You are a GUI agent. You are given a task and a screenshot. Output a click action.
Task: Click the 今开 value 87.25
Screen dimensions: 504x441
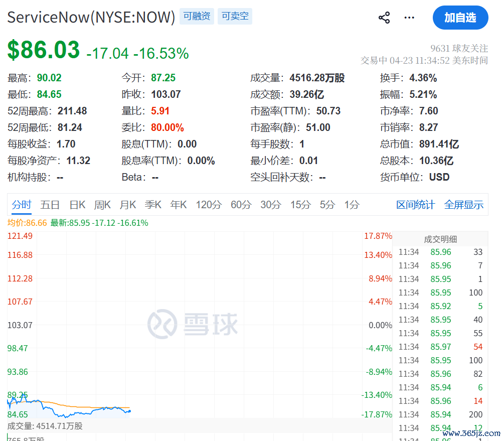pyautogui.click(x=163, y=78)
